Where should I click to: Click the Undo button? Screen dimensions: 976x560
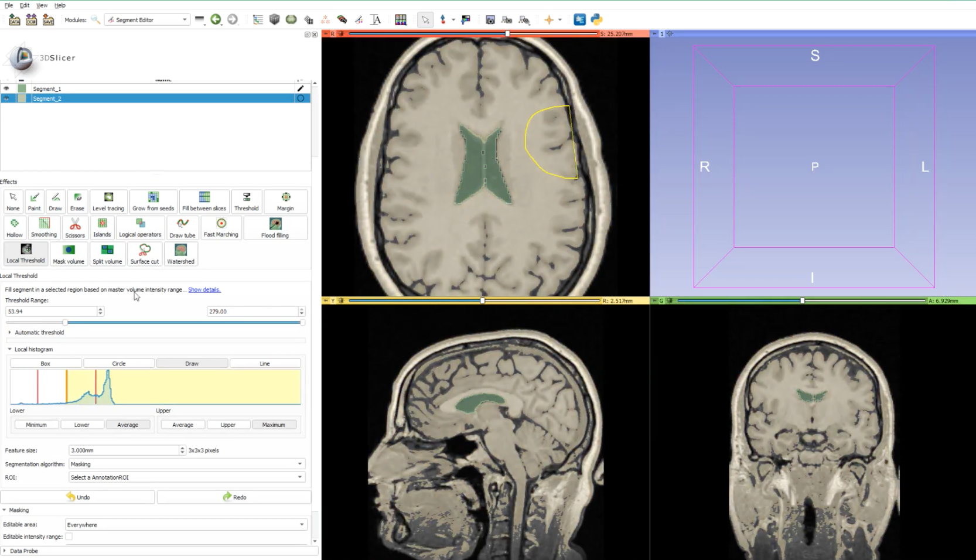click(78, 497)
